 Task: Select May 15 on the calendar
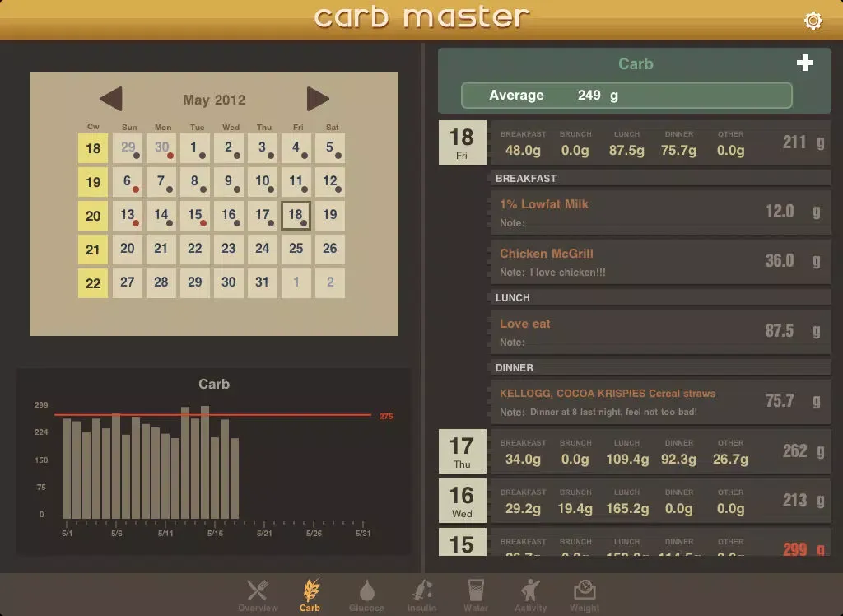click(194, 216)
